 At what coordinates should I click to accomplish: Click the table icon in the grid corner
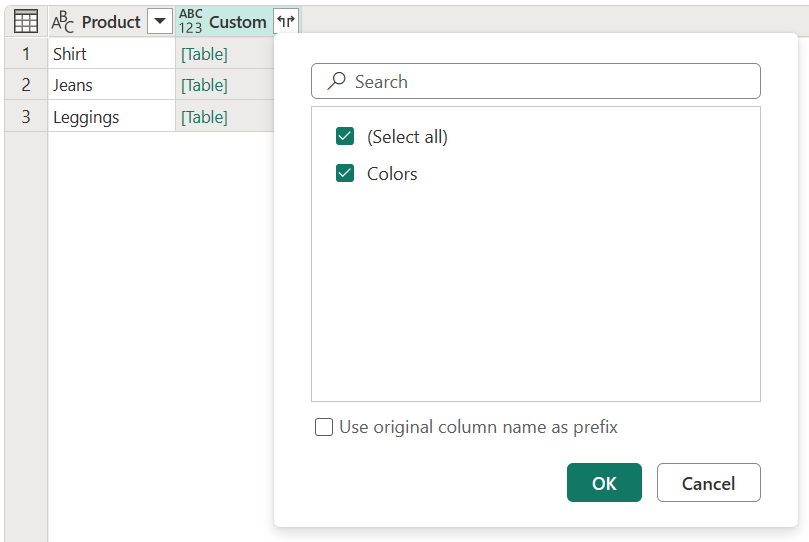(x=26, y=21)
